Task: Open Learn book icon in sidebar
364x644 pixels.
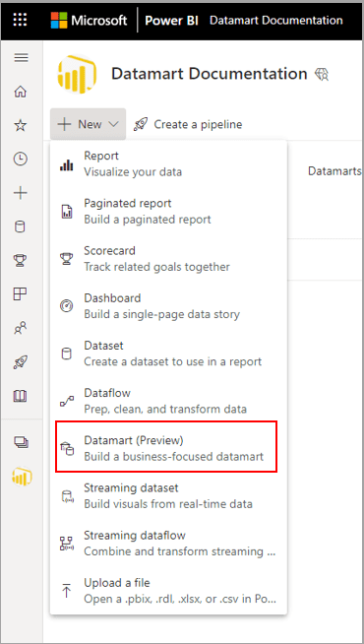Action: pyautogui.click(x=21, y=396)
